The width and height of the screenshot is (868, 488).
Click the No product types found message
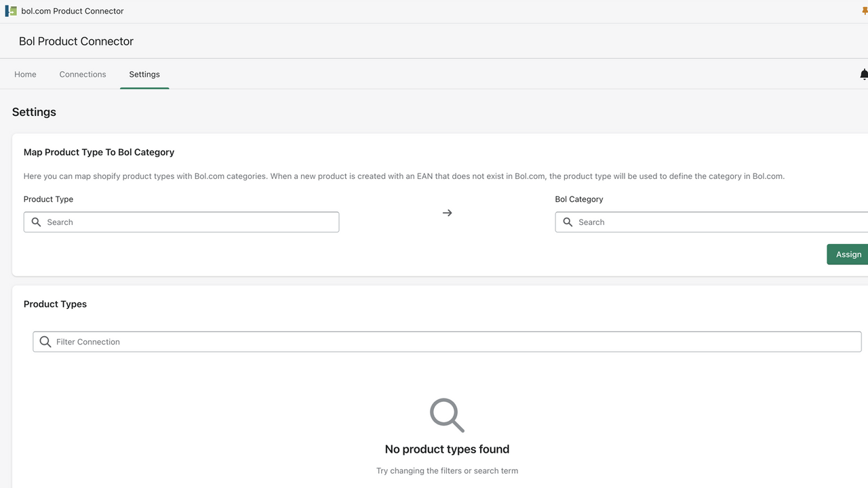tap(447, 449)
